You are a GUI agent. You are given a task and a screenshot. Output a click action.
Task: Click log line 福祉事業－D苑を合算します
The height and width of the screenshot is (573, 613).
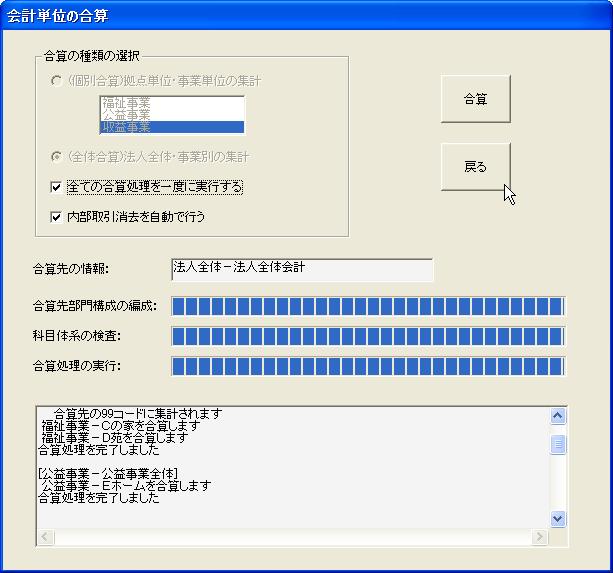coord(115,438)
